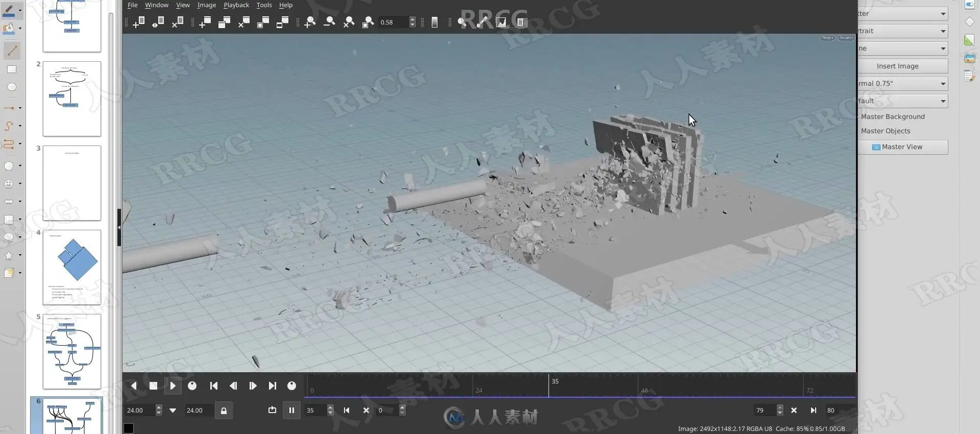This screenshot has height=434, width=980.
Task: Click the zoom in magnifier icon
Action: point(310,22)
